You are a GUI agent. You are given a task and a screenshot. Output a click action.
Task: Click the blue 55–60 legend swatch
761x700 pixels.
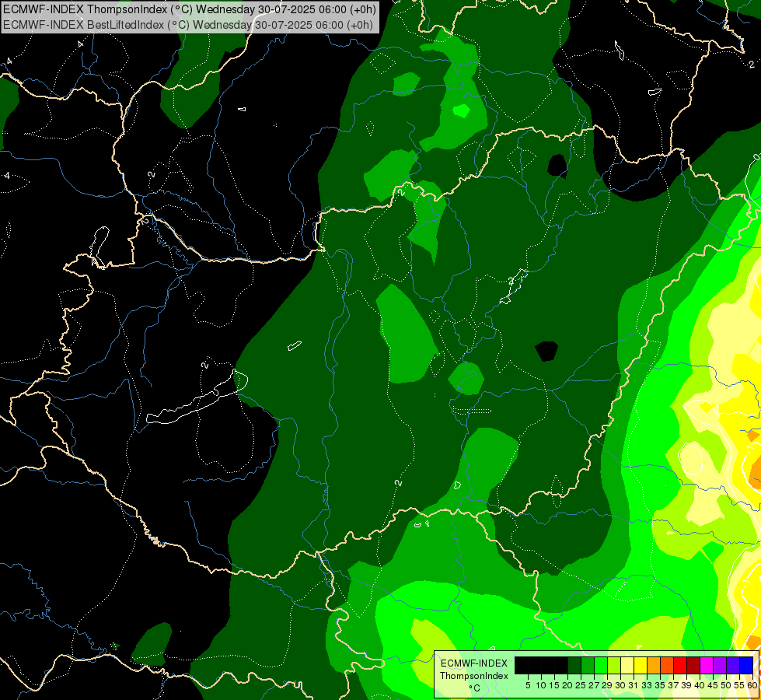(x=746, y=665)
